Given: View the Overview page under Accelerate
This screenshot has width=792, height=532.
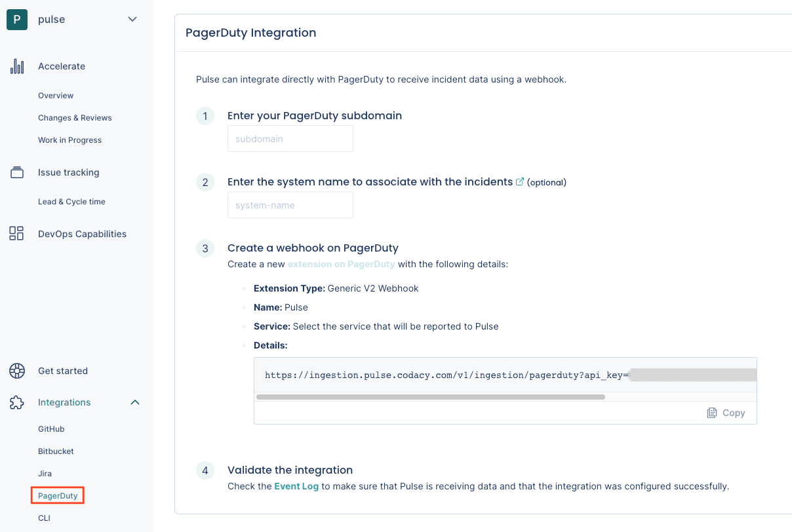Looking at the screenshot, I should [56, 95].
